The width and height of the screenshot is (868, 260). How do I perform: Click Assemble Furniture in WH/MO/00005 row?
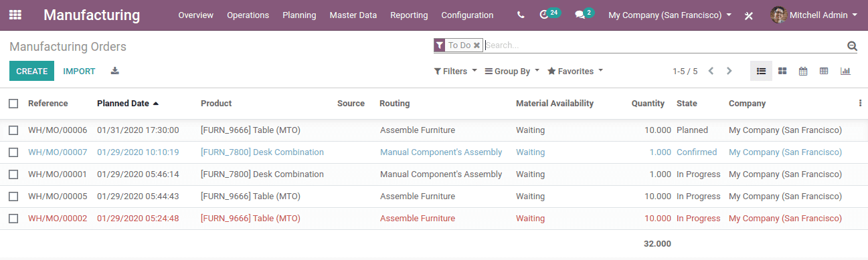[x=418, y=197]
